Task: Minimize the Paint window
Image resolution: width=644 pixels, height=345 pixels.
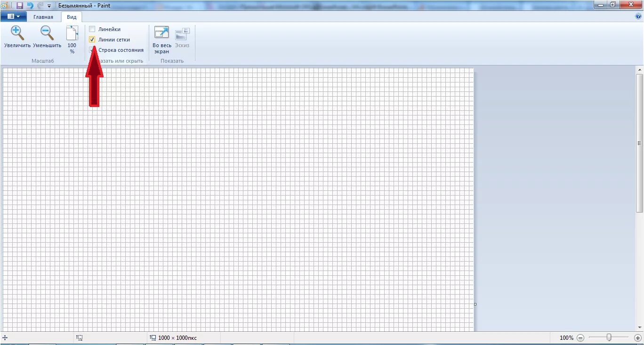Action: tap(600, 5)
